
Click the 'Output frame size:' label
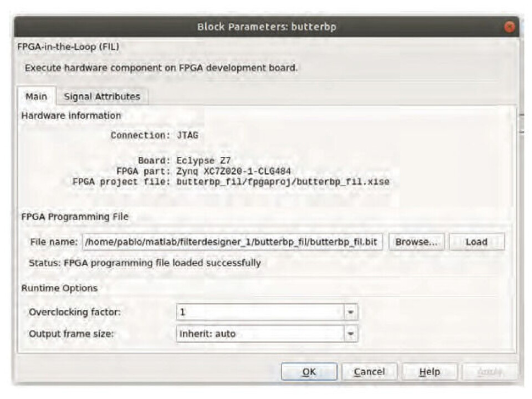(71, 334)
